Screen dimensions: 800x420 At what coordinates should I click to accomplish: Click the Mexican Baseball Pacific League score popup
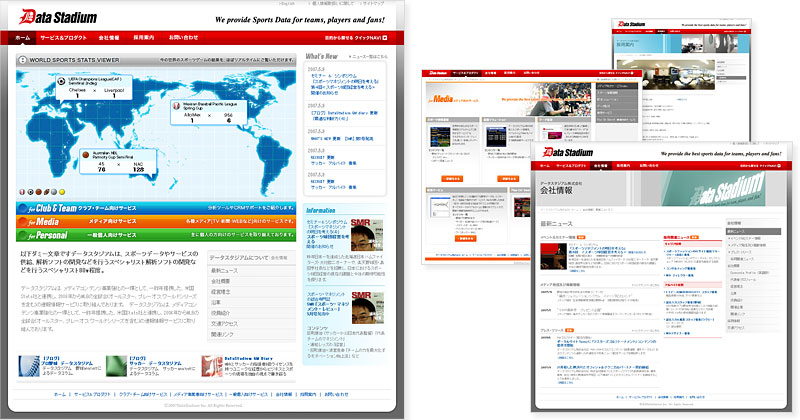click(209, 112)
